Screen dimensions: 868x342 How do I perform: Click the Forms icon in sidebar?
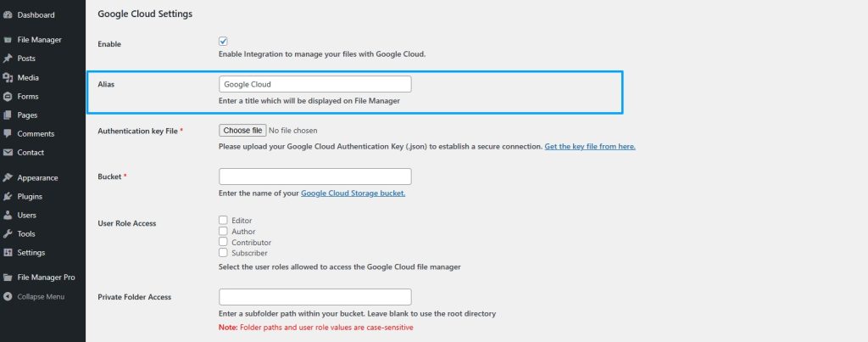8,97
